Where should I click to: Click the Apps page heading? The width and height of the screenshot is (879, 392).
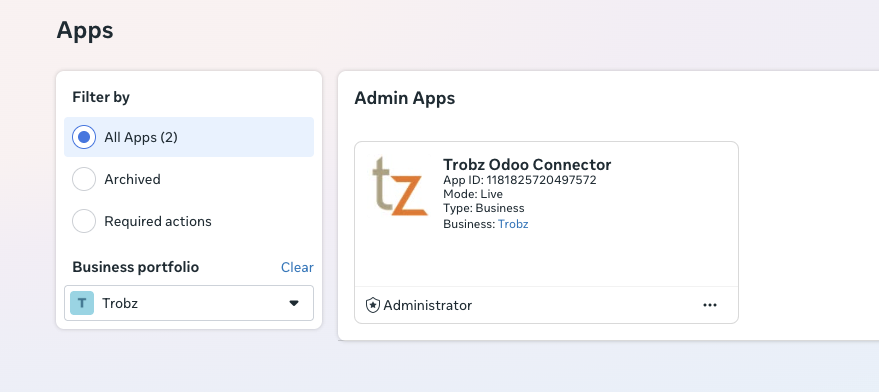pos(85,30)
